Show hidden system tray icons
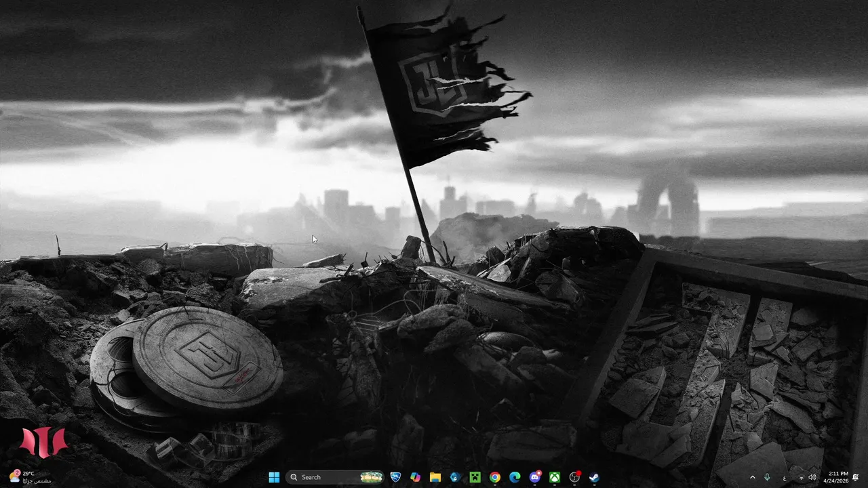Viewport: 868px width, 488px height. 752,477
